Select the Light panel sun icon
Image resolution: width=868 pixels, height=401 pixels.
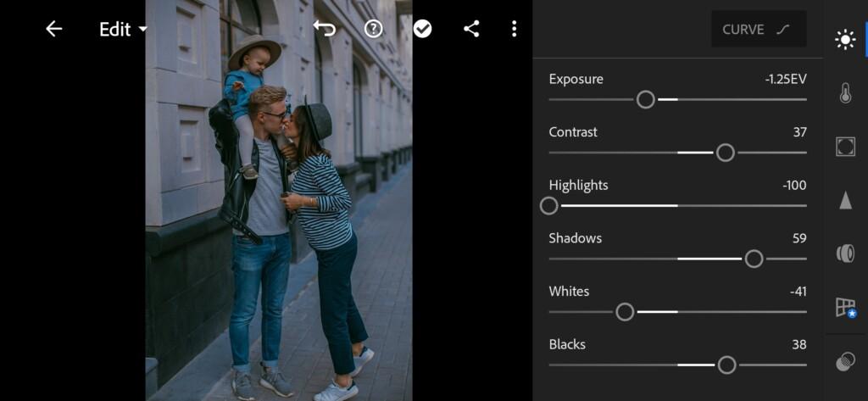tap(845, 40)
